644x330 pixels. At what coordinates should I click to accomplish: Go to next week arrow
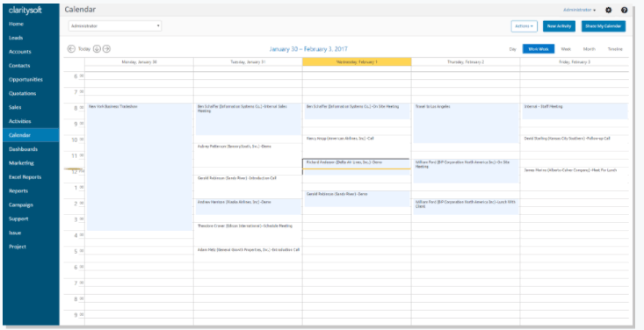pos(106,49)
